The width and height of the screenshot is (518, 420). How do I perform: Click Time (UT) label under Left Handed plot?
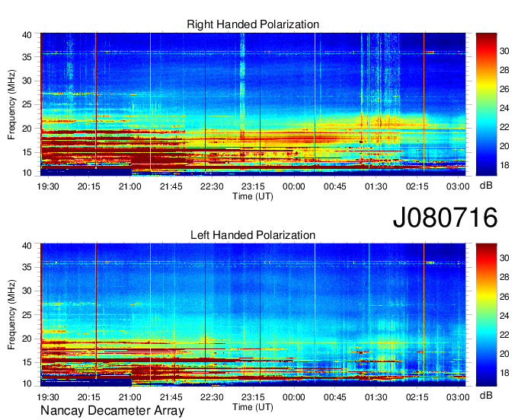253,407
